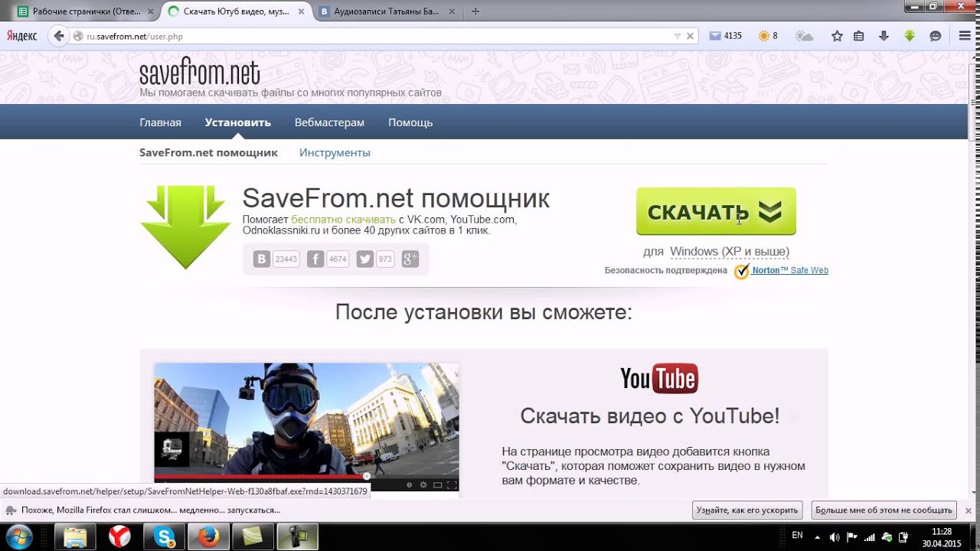Click the green SaveFrom extension arrow icon
Screen dimensions: 980x551
pos(910,36)
